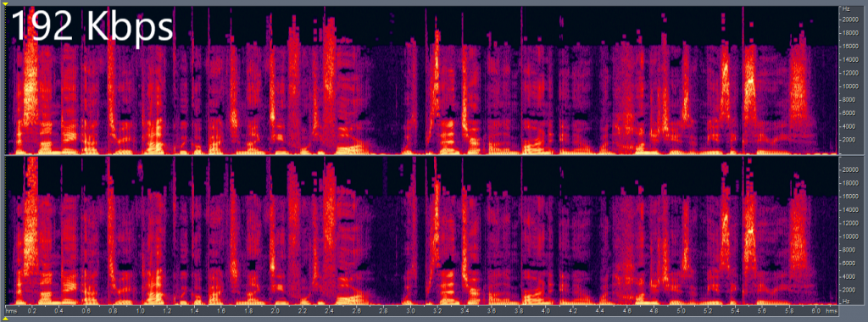Select 4000 on the lower channel frequency scale

(x=849, y=276)
